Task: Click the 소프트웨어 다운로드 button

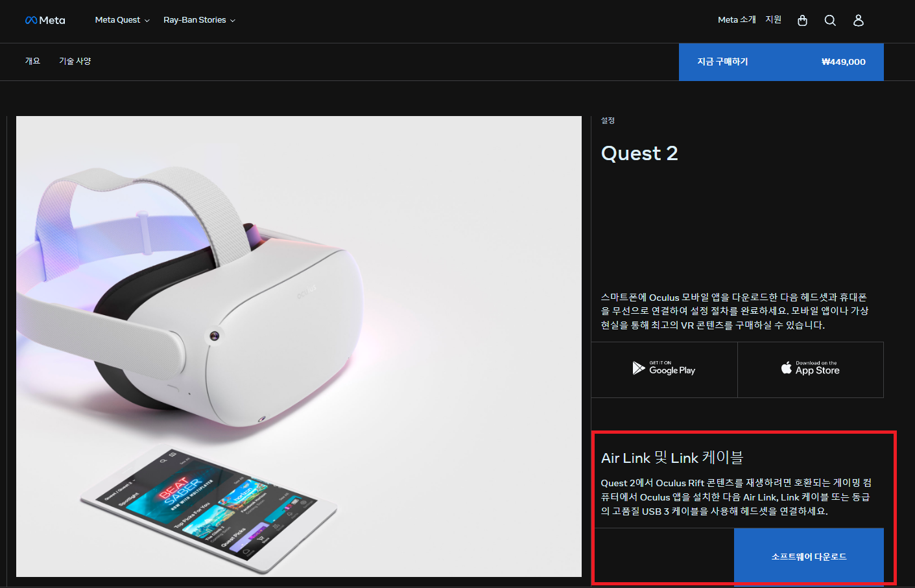Action: [x=809, y=556]
